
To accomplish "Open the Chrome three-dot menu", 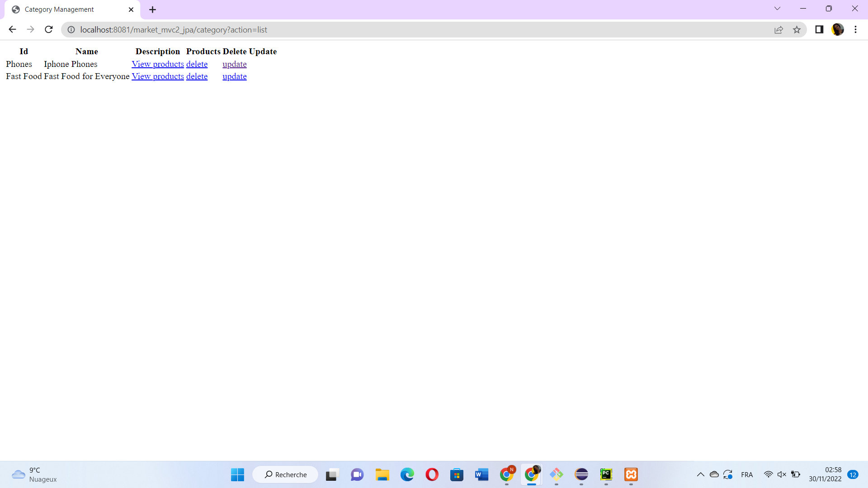I will coord(855,30).
